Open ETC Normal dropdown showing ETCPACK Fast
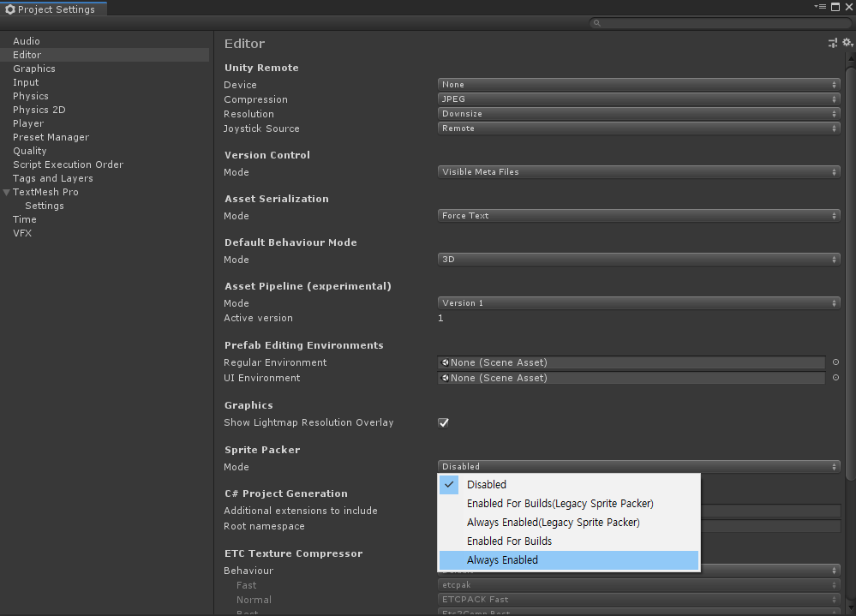 tap(638, 599)
